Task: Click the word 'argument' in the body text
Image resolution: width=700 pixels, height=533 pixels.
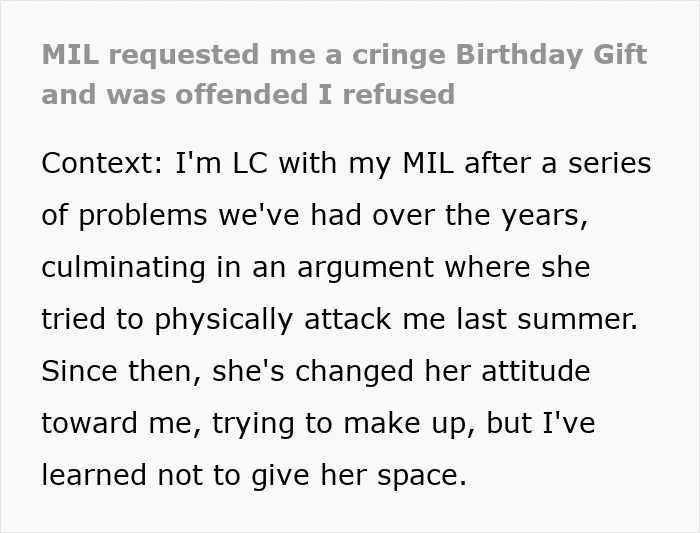Action: [x=366, y=269]
